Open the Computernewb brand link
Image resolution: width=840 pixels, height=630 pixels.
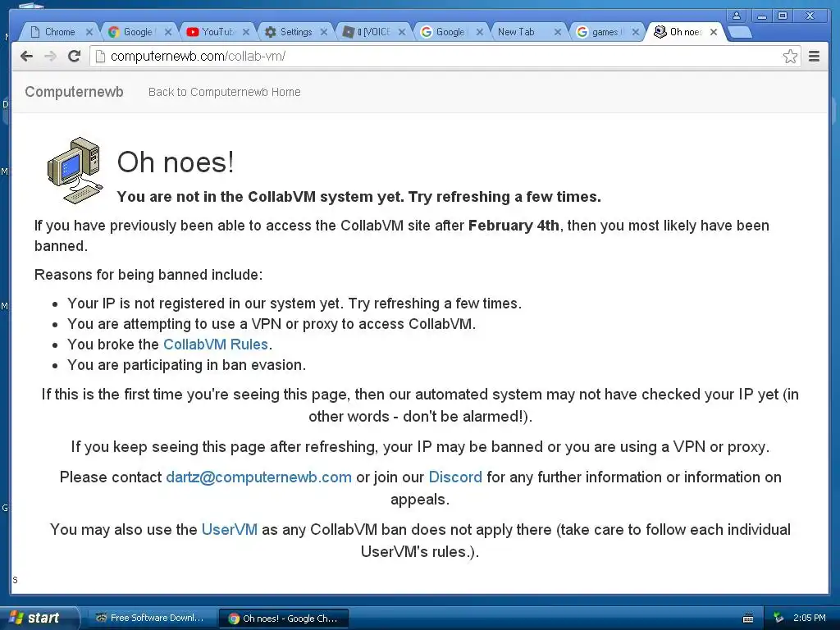point(74,92)
